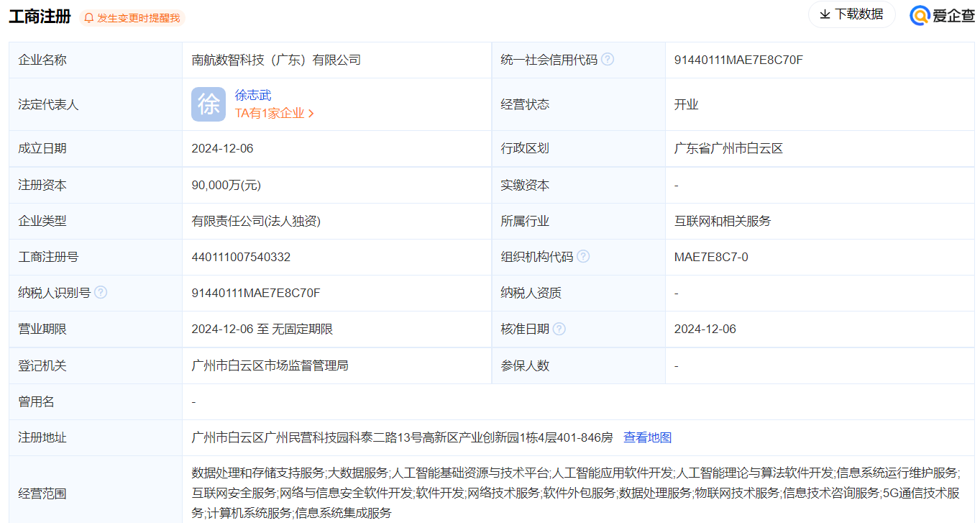Click the 注册地址 label cell

(x=95, y=437)
